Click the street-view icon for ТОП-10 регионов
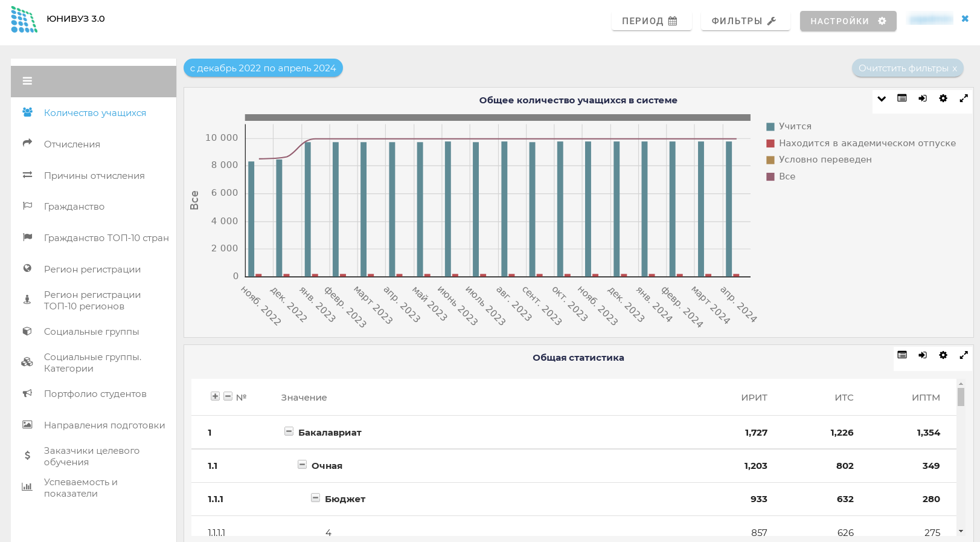This screenshot has height=542, width=980. (27, 299)
